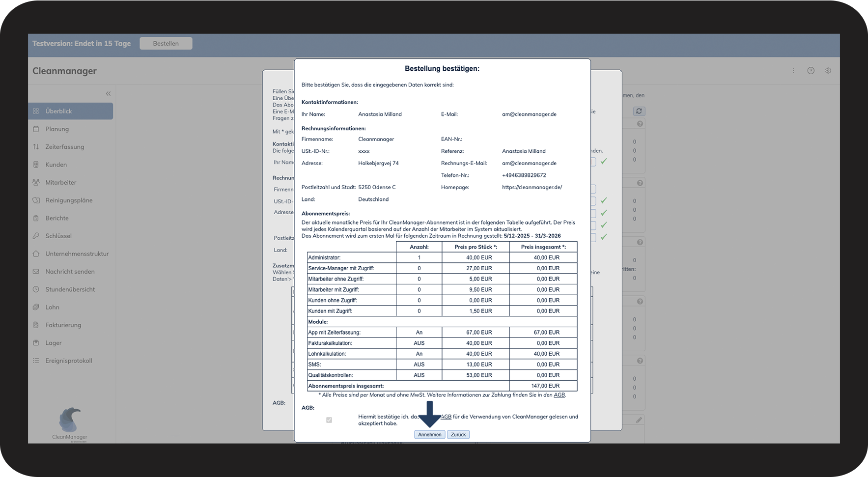Click the homepage value 'https://cleanmanager.de/'

click(x=532, y=187)
